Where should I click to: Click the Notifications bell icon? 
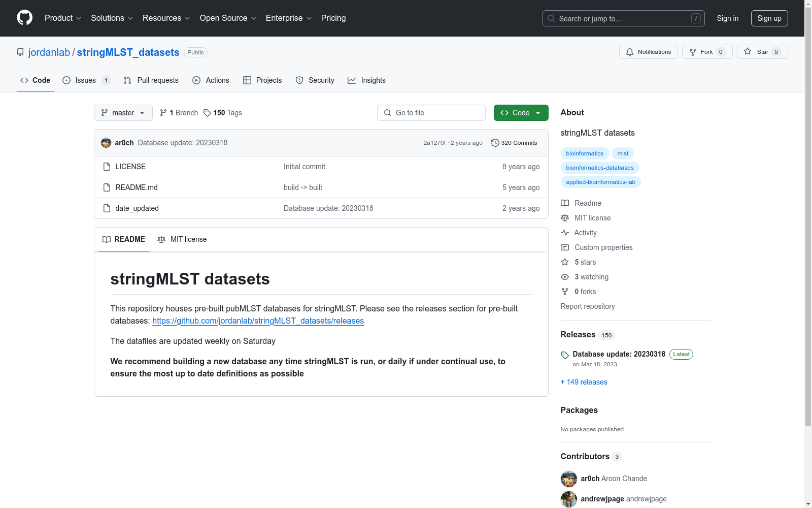pyautogui.click(x=630, y=52)
